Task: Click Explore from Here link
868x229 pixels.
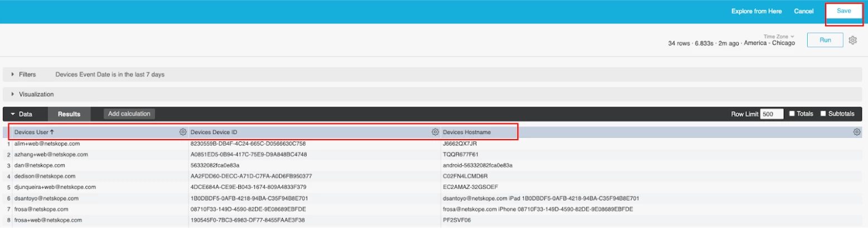Action: 756,11
